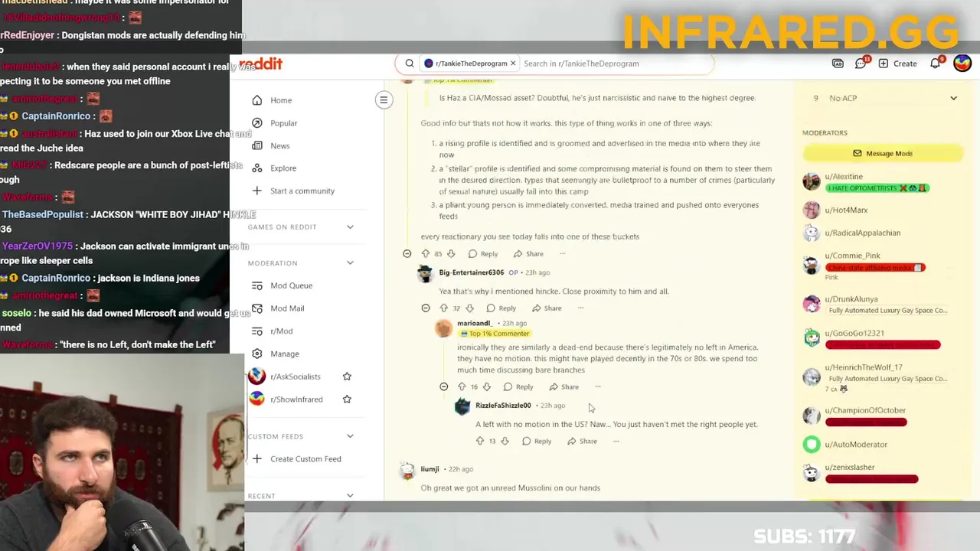Open r/Mod link
The image size is (980, 551).
pyautogui.click(x=281, y=331)
